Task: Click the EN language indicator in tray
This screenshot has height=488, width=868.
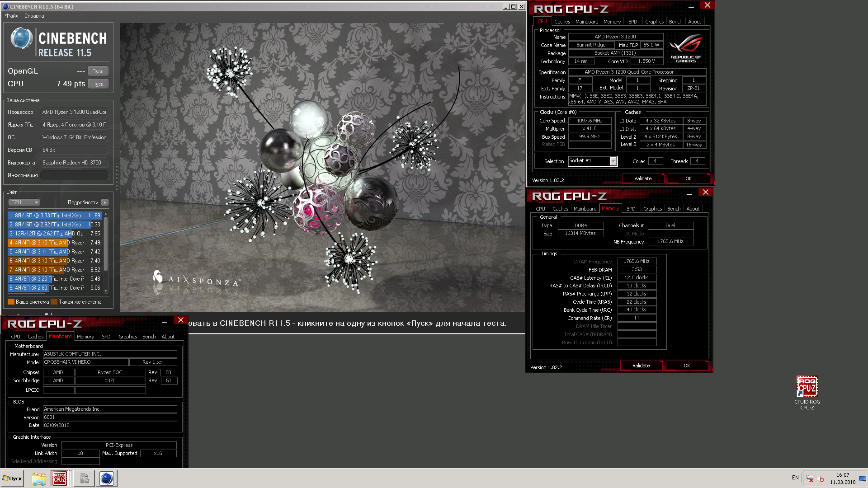Action: coord(795,478)
